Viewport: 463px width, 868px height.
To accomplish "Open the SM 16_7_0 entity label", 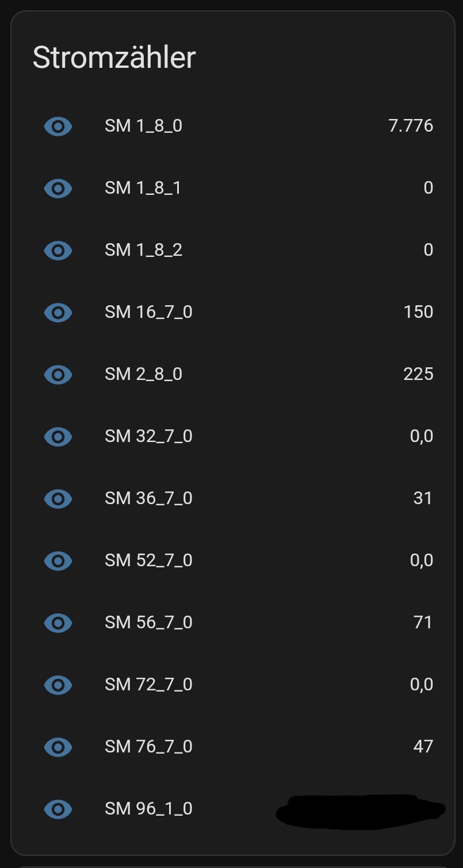I will pos(148,312).
